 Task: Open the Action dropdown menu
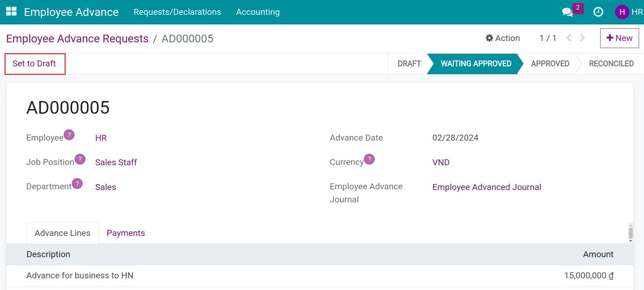click(x=503, y=38)
